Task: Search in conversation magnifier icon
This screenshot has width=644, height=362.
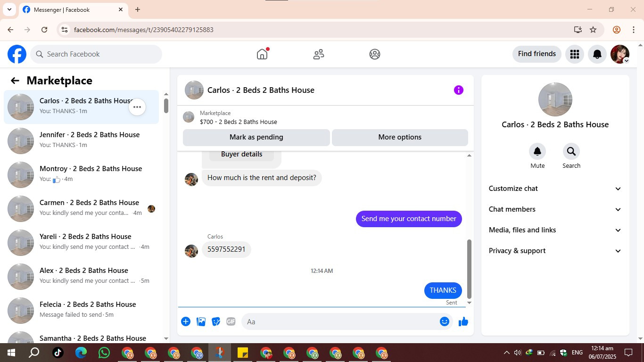Action: 571,151
